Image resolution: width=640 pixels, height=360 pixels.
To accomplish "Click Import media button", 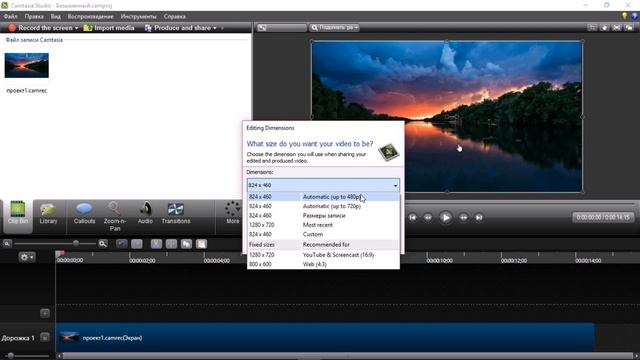I will [109, 28].
